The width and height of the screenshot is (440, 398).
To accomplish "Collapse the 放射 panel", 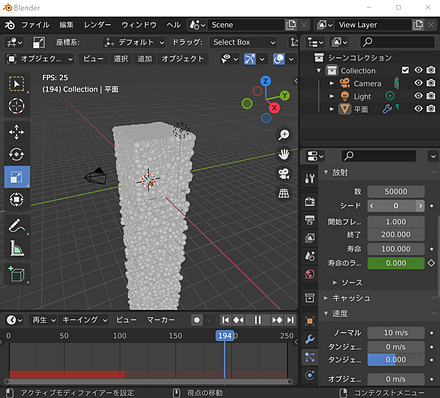I will tap(326, 172).
